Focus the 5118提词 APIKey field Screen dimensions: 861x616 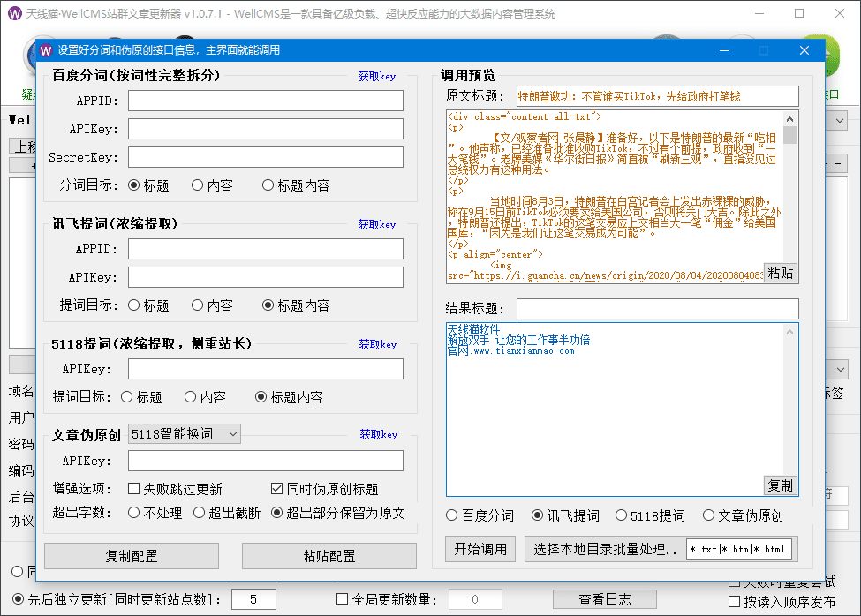[x=266, y=369]
